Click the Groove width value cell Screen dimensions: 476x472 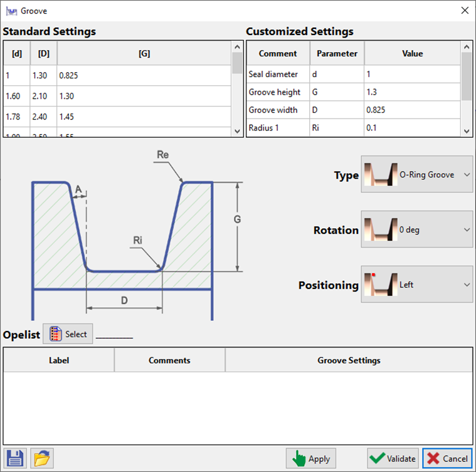(411, 110)
